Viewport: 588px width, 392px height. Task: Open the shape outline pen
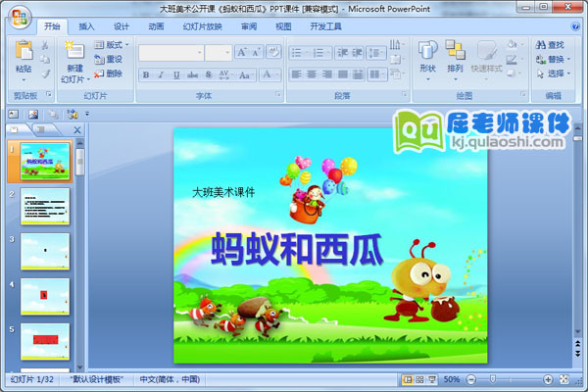click(514, 59)
